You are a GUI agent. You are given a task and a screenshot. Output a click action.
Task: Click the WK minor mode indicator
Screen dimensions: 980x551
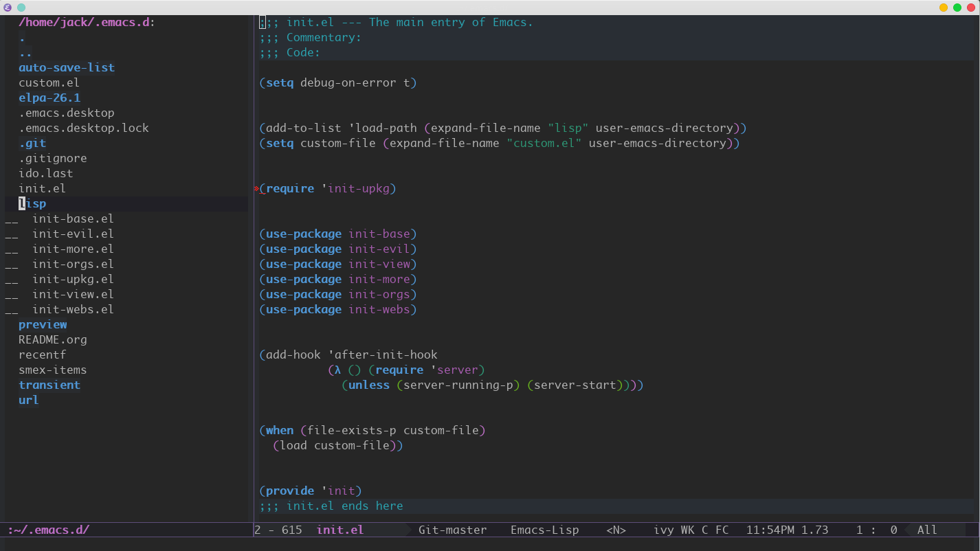click(x=688, y=530)
